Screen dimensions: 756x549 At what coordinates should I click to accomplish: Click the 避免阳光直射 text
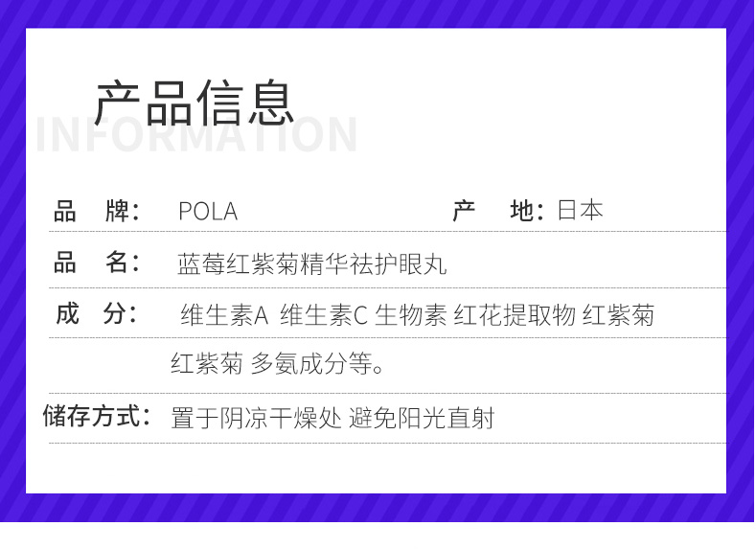[x=422, y=418]
